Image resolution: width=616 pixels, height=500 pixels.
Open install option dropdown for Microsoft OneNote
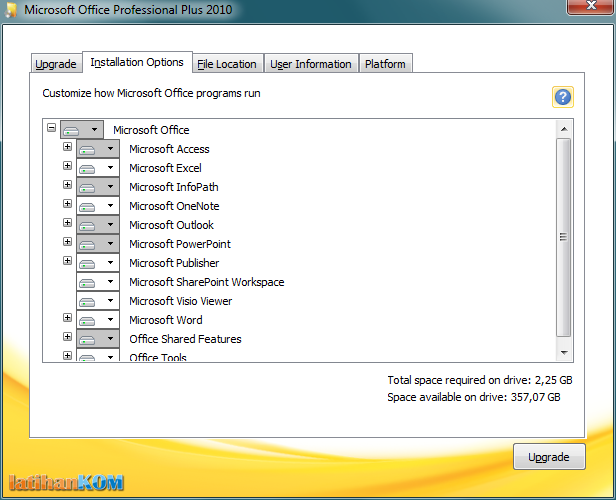pyautogui.click(x=98, y=206)
